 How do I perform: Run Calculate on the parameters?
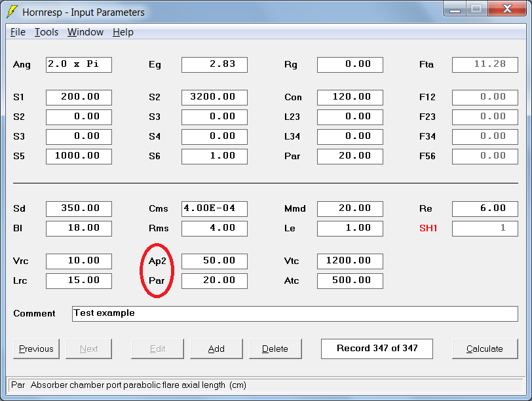tap(485, 349)
